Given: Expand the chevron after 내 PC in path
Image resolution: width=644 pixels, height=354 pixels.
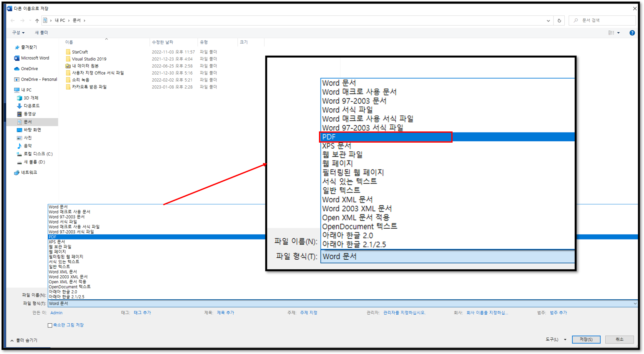Looking at the screenshot, I should [69, 20].
